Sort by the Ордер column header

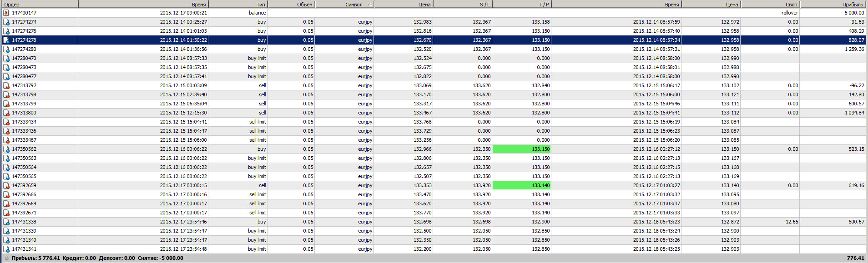click(x=39, y=4)
